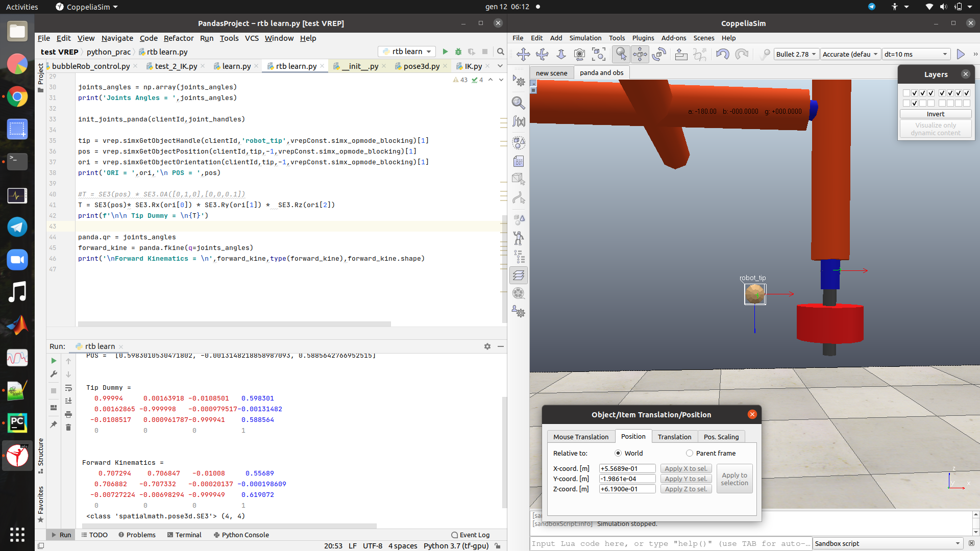Enable Visualize only dynamic content
The height and width of the screenshot is (551, 980).
[936, 129]
